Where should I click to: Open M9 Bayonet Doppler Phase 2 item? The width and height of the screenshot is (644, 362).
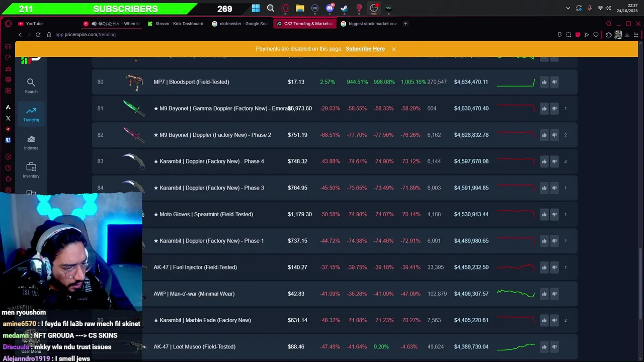(x=212, y=135)
